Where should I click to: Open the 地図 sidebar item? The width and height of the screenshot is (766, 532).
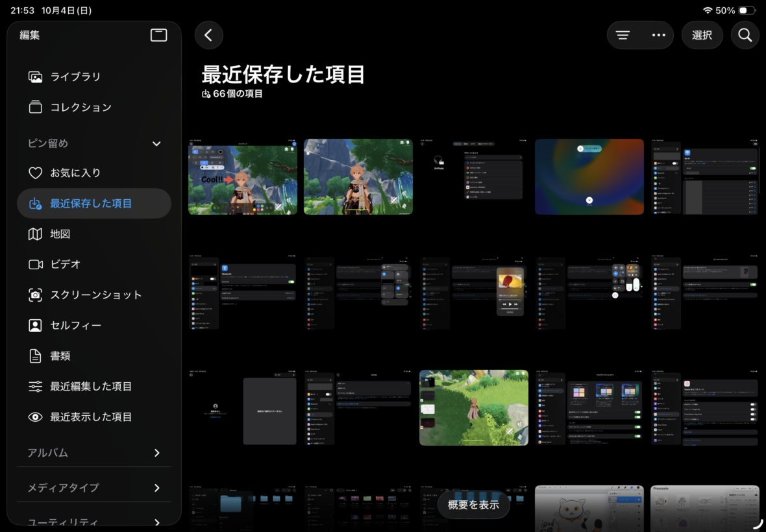pos(93,234)
